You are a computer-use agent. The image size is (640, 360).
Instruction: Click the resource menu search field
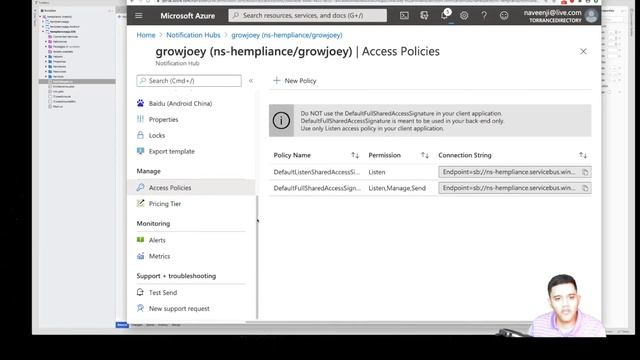189,81
